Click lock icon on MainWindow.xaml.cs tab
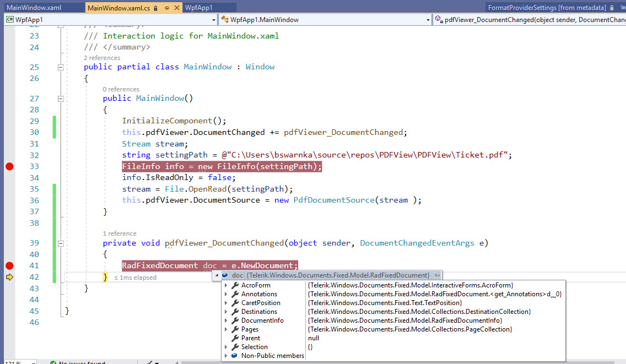 pyautogui.click(x=156, y=8)
